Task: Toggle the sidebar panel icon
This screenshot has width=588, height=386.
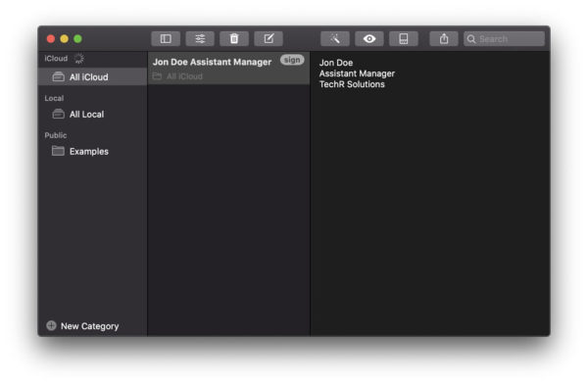Action: [x=166, y=38]
